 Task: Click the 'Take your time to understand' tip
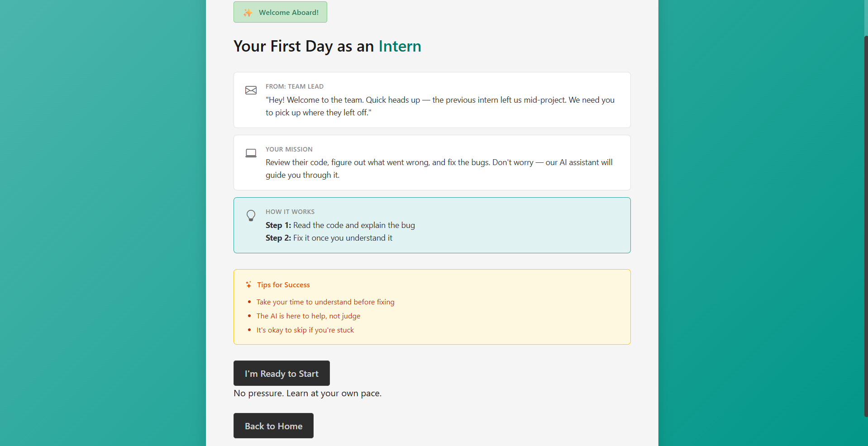pos(325,302)
